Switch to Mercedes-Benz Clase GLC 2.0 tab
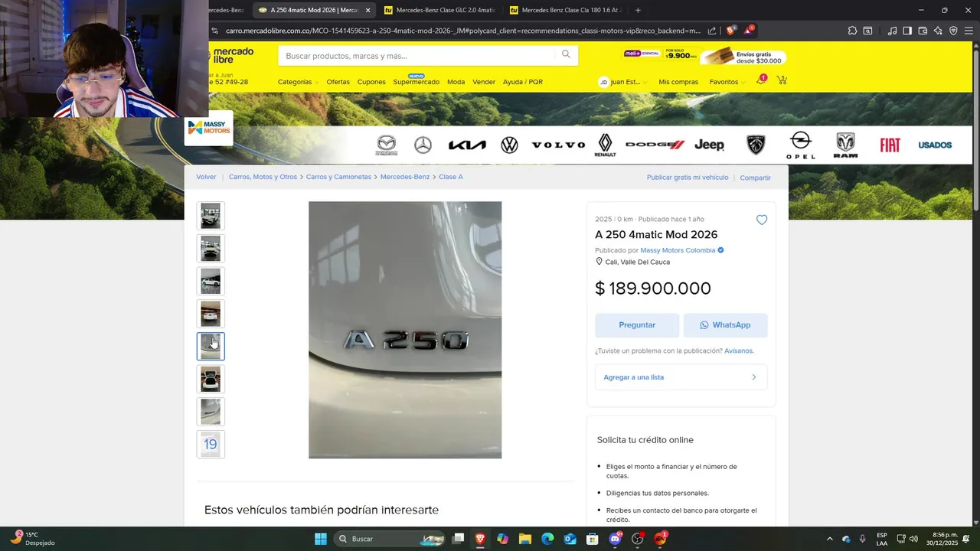Viewport: 980px width, 551px height. pyautogui.click(x=439, y=10)
